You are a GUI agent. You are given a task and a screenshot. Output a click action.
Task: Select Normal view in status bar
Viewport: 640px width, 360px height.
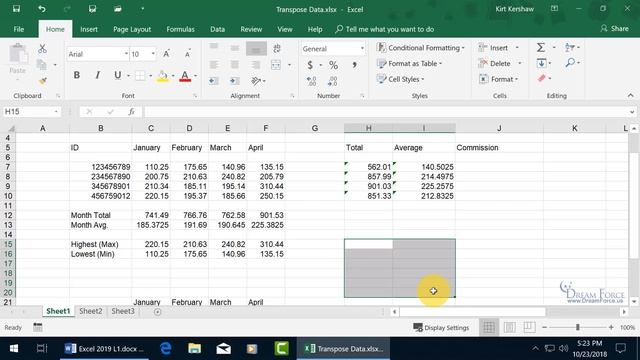[x=489, y=327]
